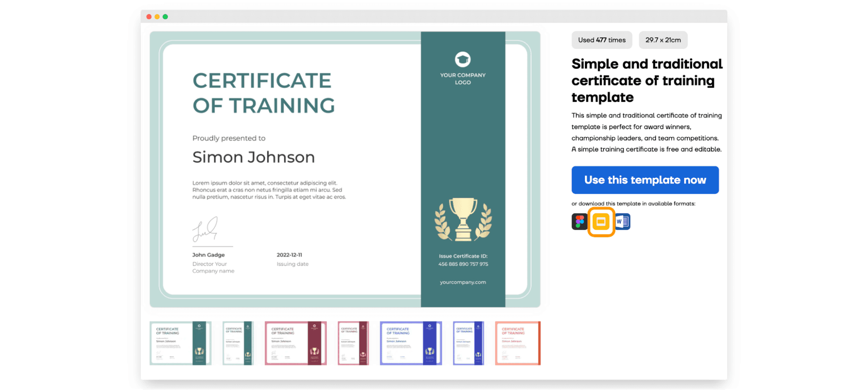Click the gold trophy icon on certificate
The width and height of the screenshot is (868, 390).
pos(463,219)
